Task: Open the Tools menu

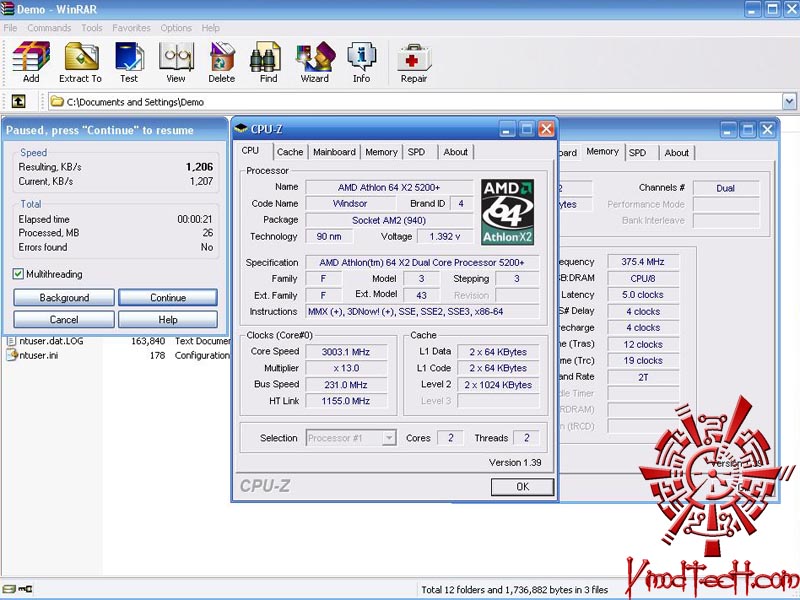Action: click(92, 28)
